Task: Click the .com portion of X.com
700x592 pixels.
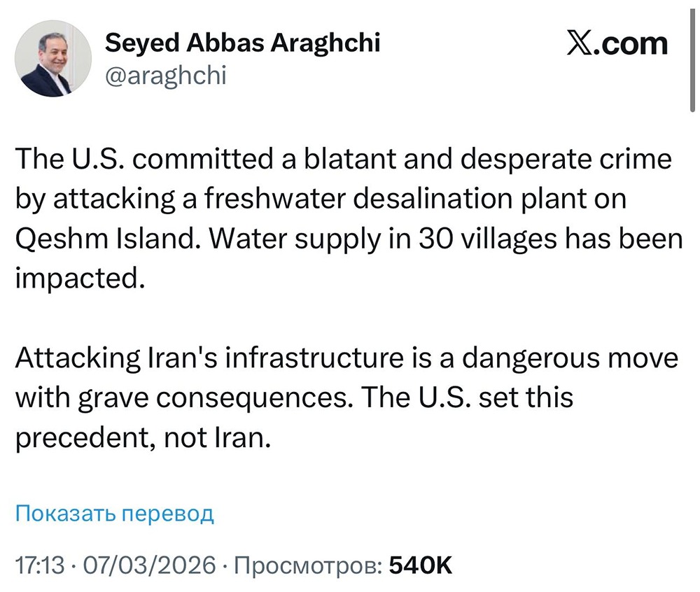Action: pos(629,43)
